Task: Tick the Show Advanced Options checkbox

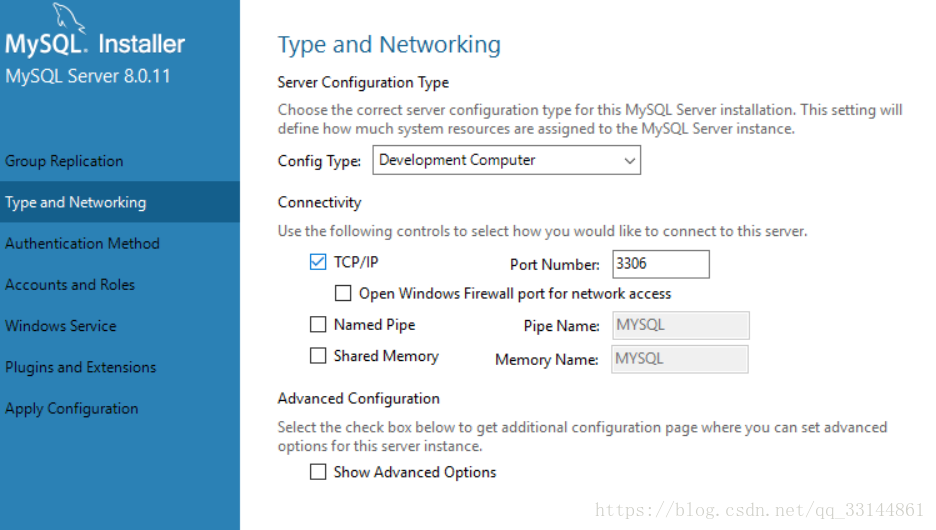Action: (x=318, y=472)
